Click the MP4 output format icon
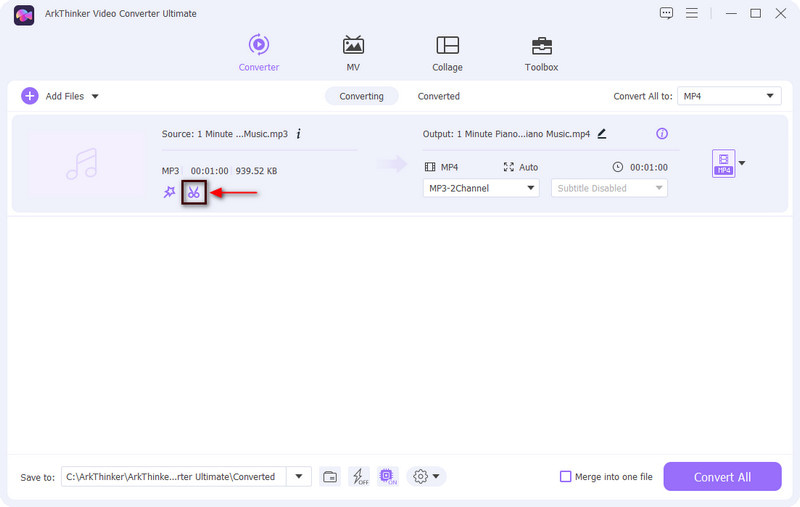 (723, 163)
